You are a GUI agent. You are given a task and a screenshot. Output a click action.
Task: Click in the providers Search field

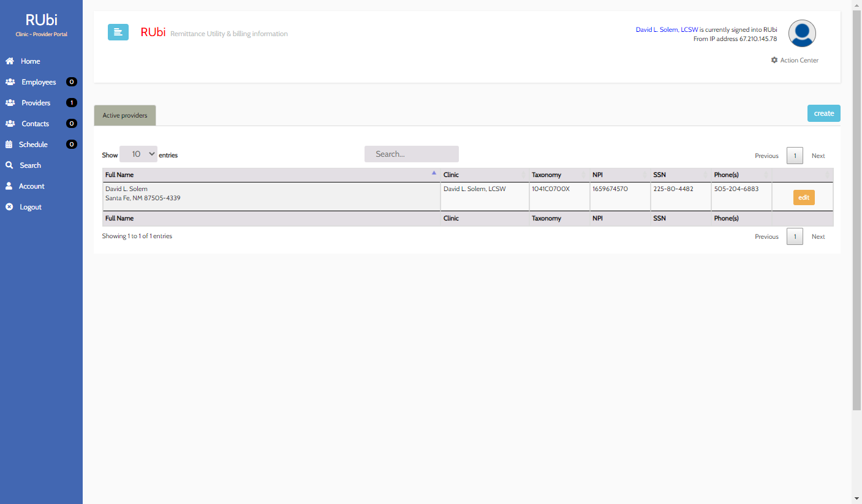411,154
